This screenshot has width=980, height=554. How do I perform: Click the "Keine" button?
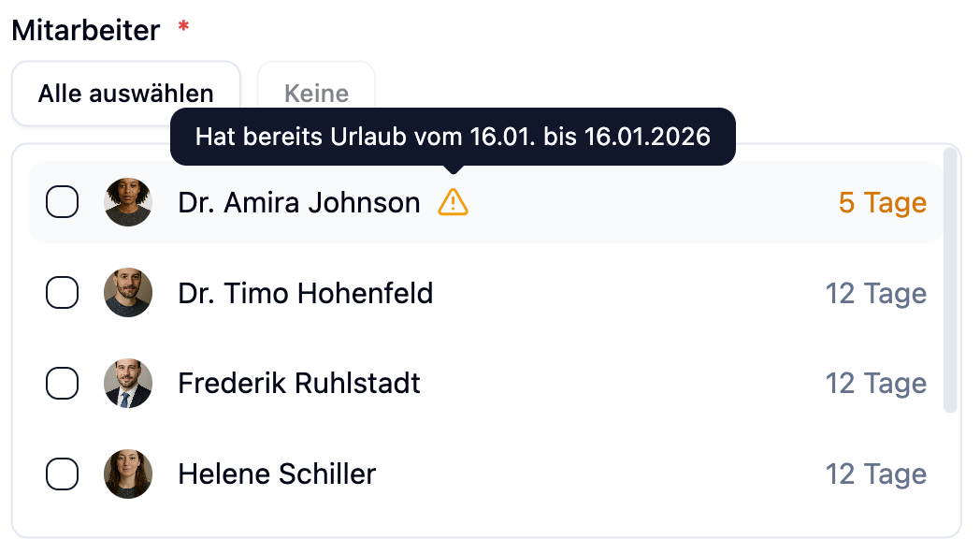pos(316,94)
